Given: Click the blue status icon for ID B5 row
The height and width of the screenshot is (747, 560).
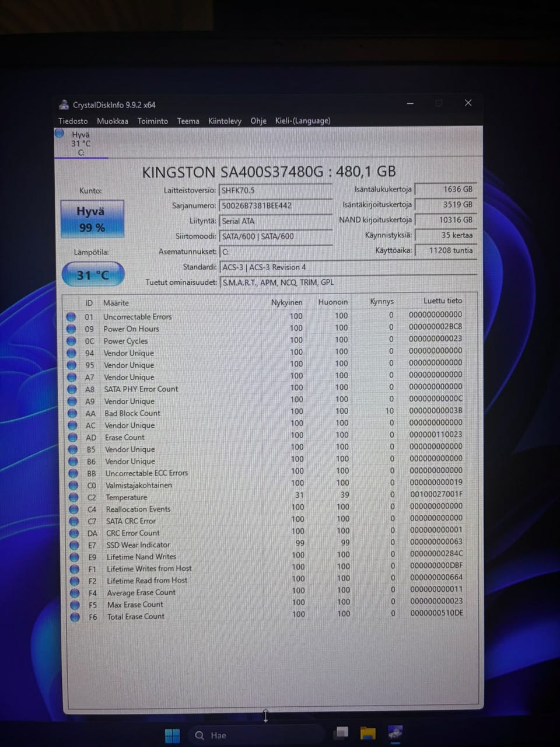Looking at the screenshot, I should click(73, 449).
